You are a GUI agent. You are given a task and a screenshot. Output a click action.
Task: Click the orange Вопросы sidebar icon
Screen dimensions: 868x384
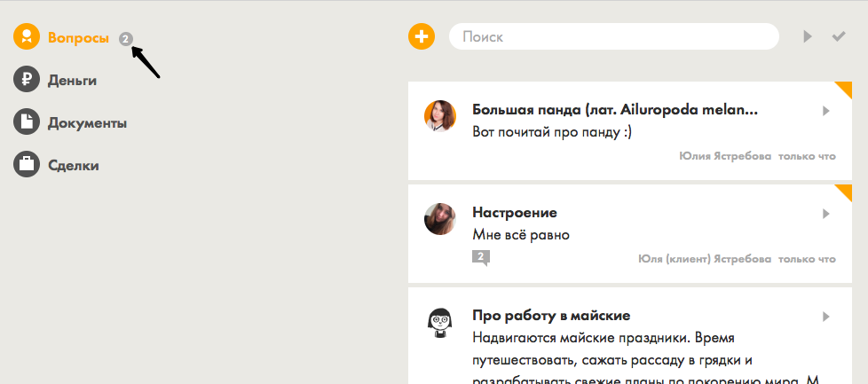click(27, 37)
